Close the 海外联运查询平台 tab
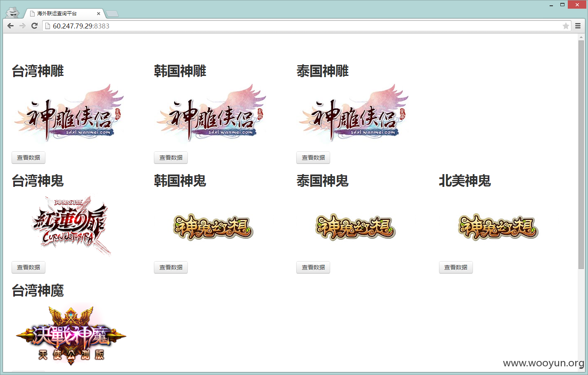This screenshot has width=588, height=375. point(99,14)
